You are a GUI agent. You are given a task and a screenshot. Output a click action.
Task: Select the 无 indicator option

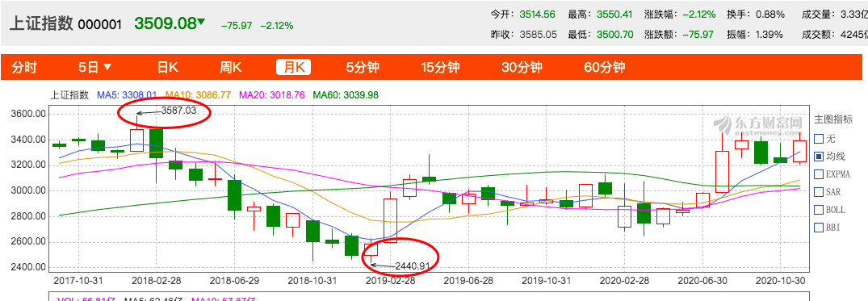(x=819, y=138)
